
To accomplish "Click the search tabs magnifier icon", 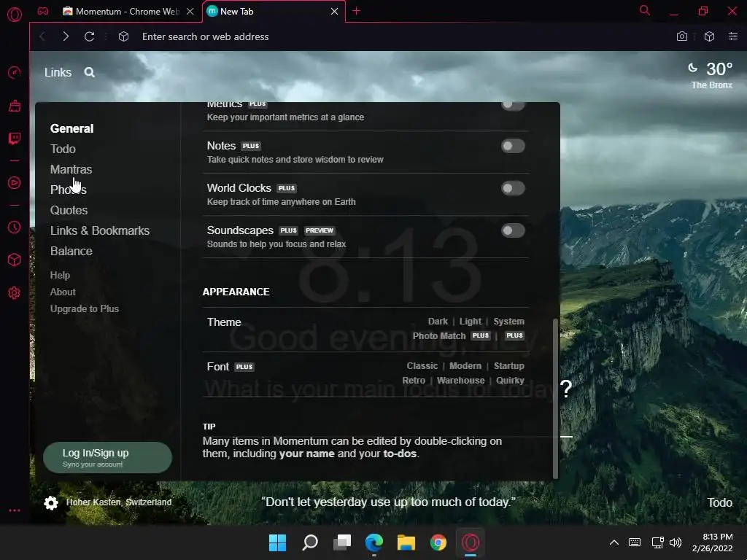I will click(645, 10).
